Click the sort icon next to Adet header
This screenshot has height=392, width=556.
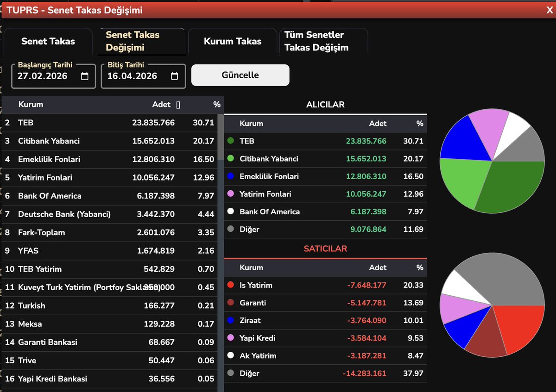178,105
